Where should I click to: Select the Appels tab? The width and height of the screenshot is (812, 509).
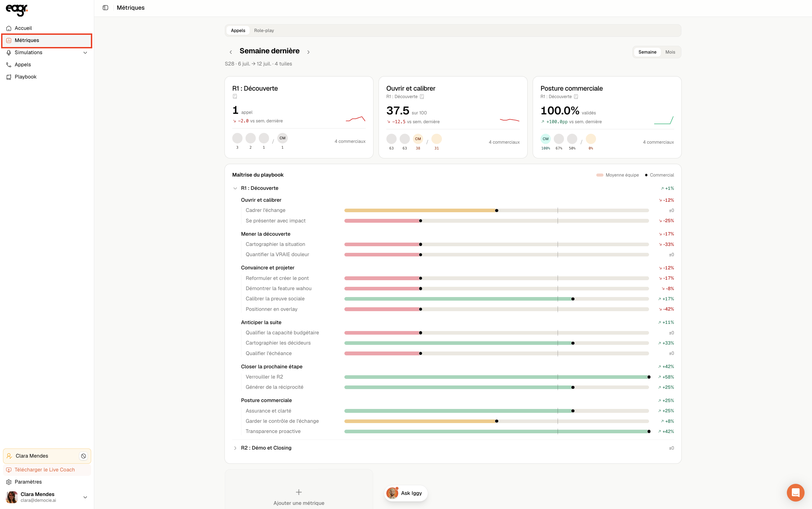(238, 31)
